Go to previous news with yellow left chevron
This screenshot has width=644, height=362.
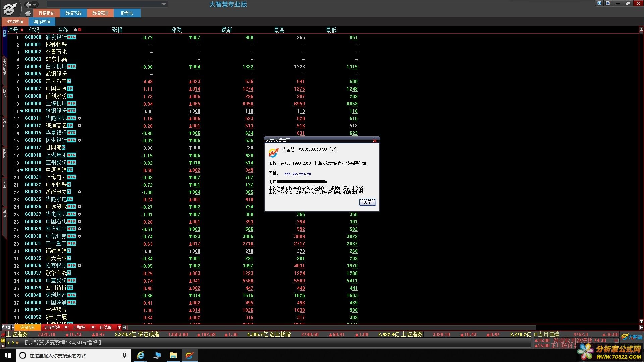pyautogui.click(x=9, y=343)
